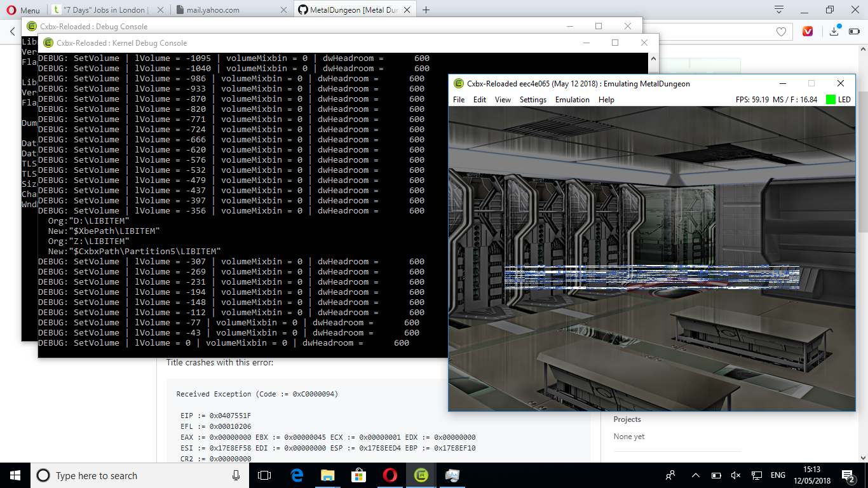Open the Windows Start menu

coord(15,475)
